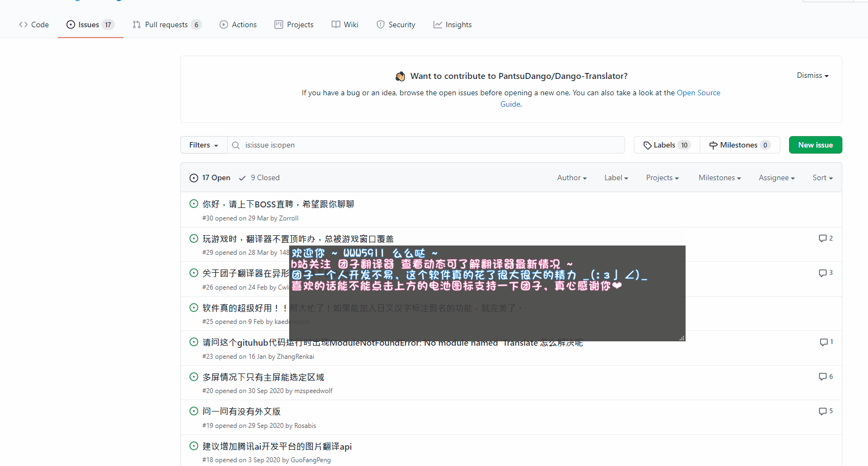Click the Labels button

(667, 145)
